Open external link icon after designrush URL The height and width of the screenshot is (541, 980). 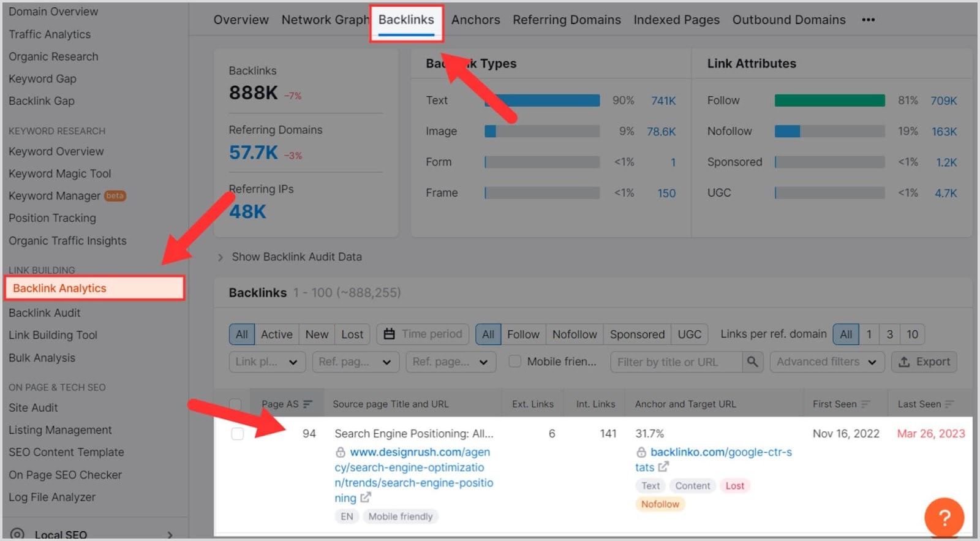coord(366,497)
